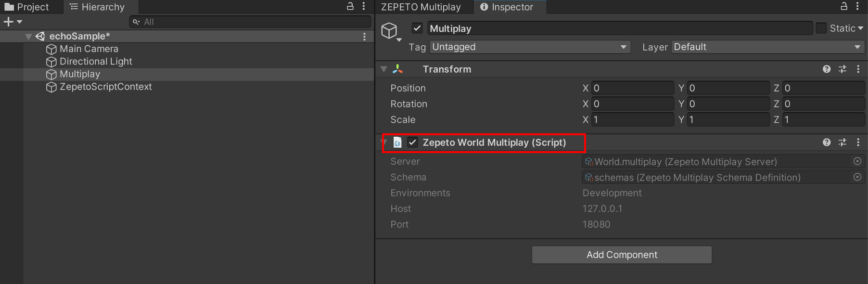Open the Transform component three-dot menu

(858, 69)
